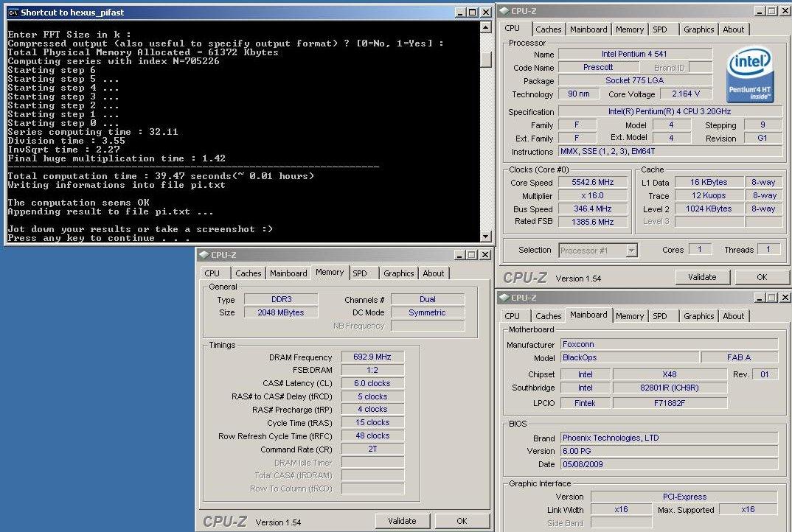Select the active Memory tab in the memory window
792x532 pixels.
[x=330, y=272]
